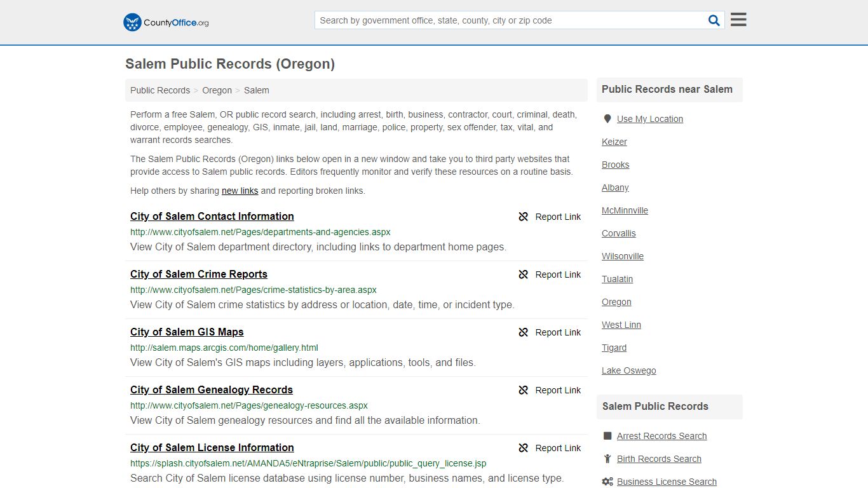Click the magnifier search icon
The height and width of the screenshot is (488, 868).
click(x=714, y=20)
